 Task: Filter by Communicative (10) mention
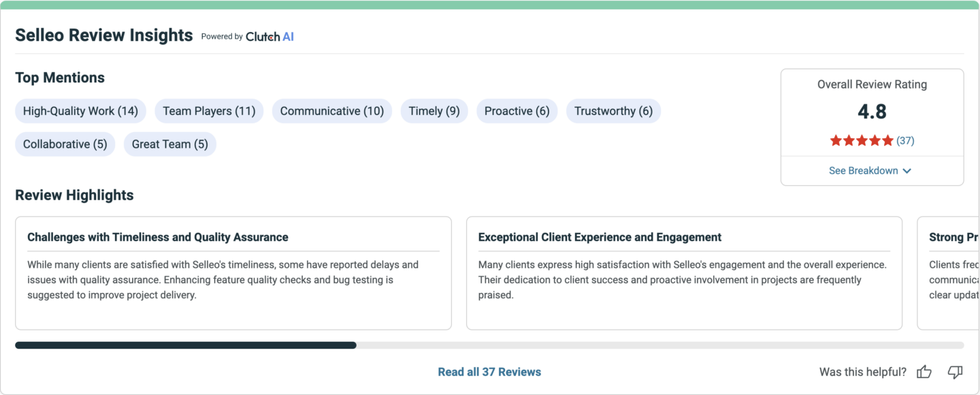pyautogui.click(x=332, y=111)
